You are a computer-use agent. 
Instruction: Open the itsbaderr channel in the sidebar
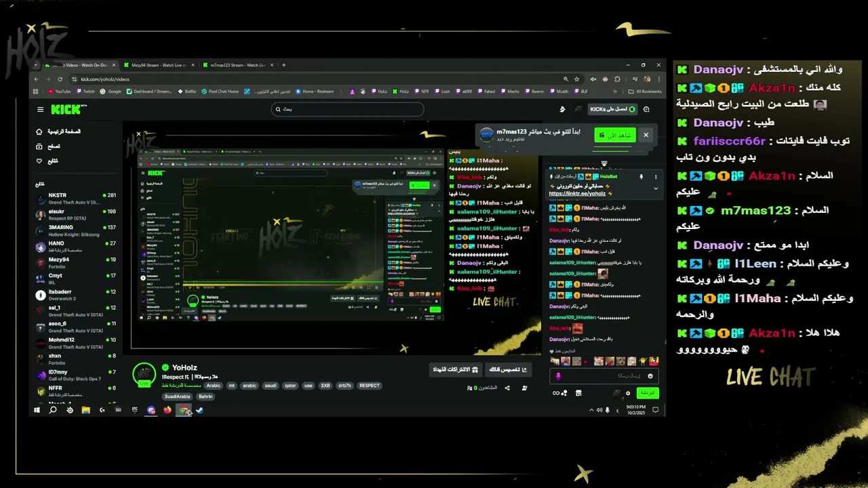[x=76, y=295]
